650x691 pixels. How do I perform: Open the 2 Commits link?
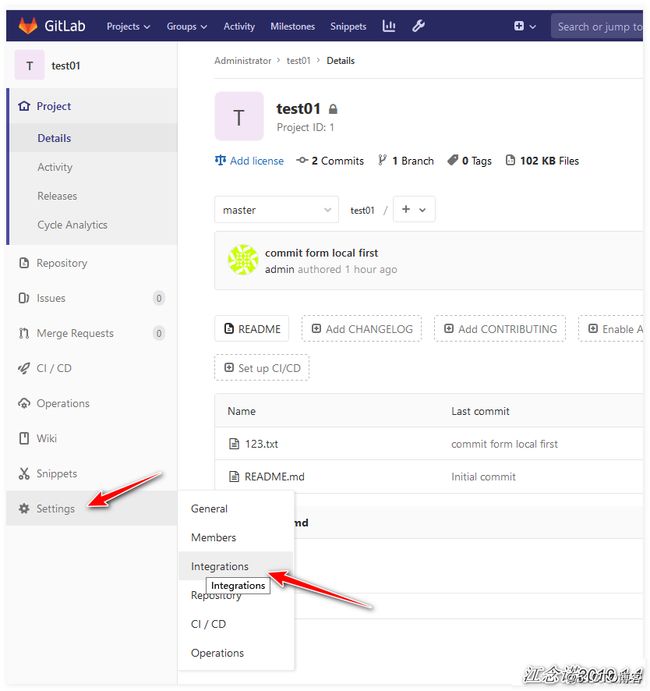click(330, 161)
